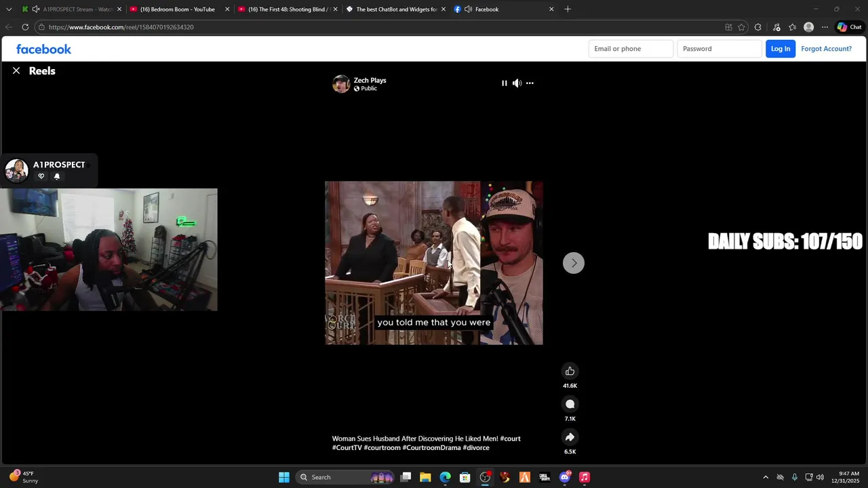Focus the Email or phone field
The height and width of the screenshot is (488, 868).
coord(631,49)
